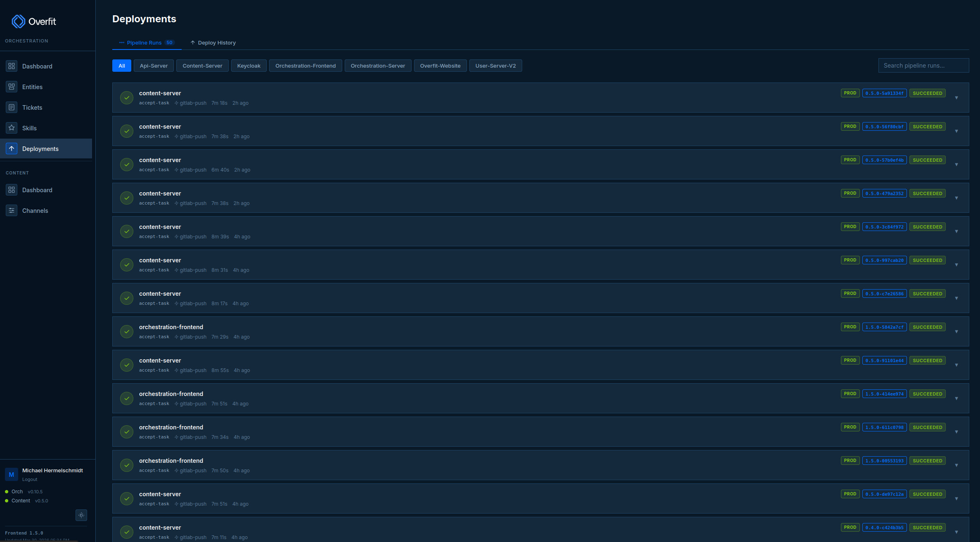Click the Logout link
980x542 pixels.
(30, 479)
